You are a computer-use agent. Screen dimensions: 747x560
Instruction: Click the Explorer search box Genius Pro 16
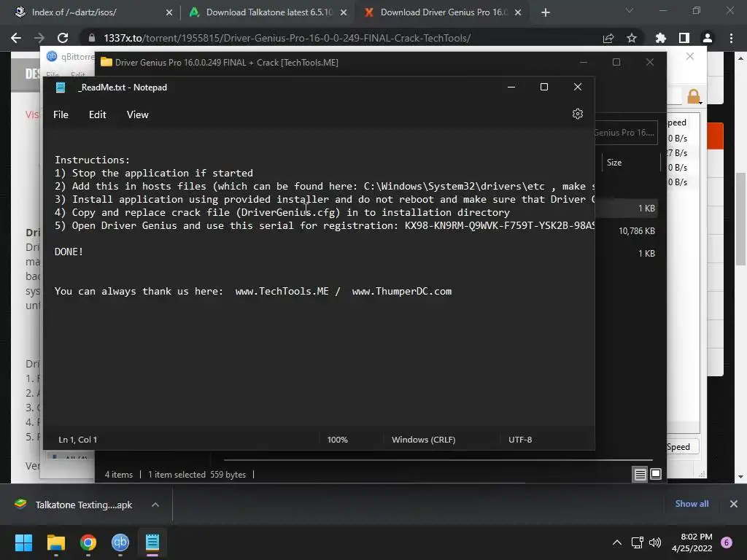click(626, 133)
